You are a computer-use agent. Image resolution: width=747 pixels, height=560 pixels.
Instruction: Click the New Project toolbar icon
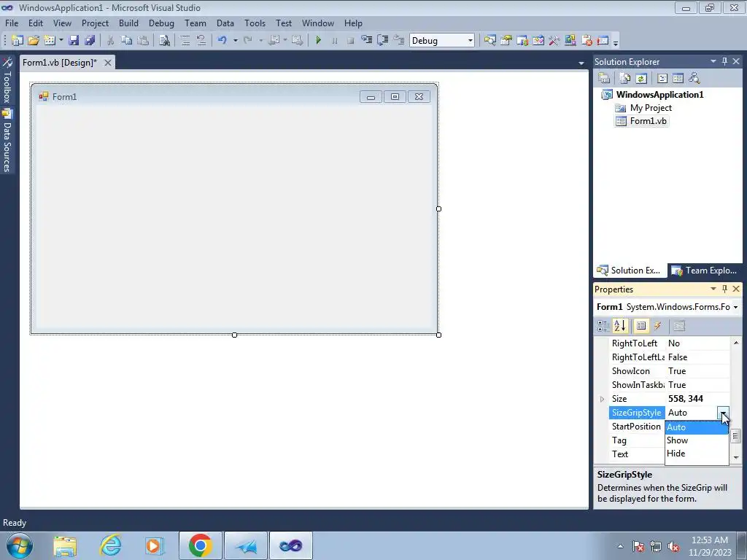pos(18,41)
